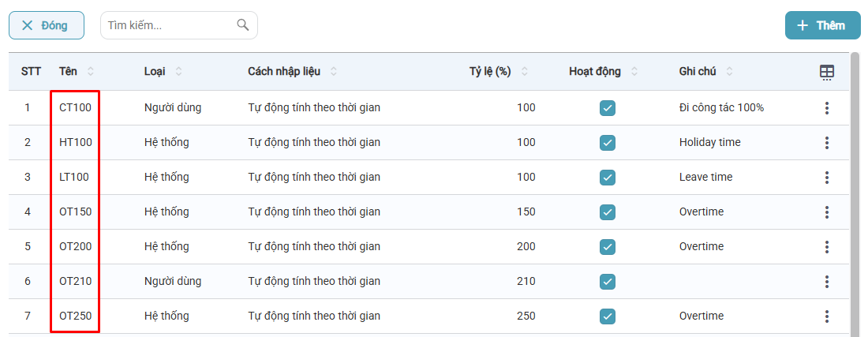Uncheck Hoạt động for CT100 row
The image size is (868, 337).
607,108
